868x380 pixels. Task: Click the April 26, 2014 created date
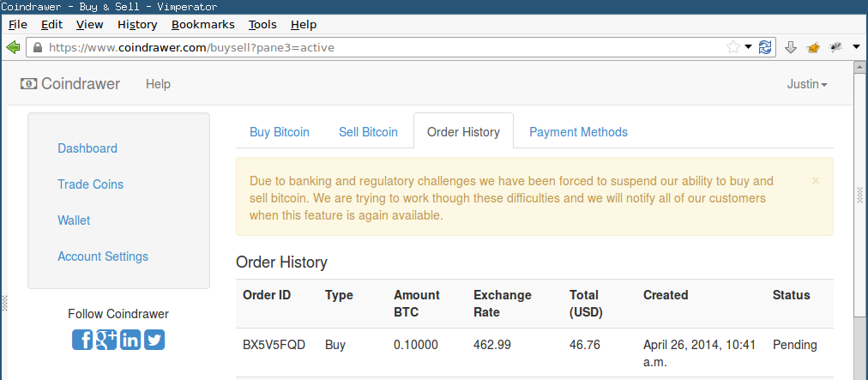699,354
